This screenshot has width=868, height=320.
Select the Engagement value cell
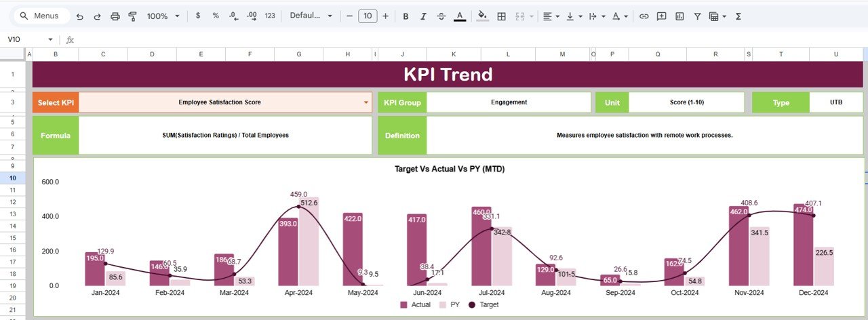pos(509,102)
